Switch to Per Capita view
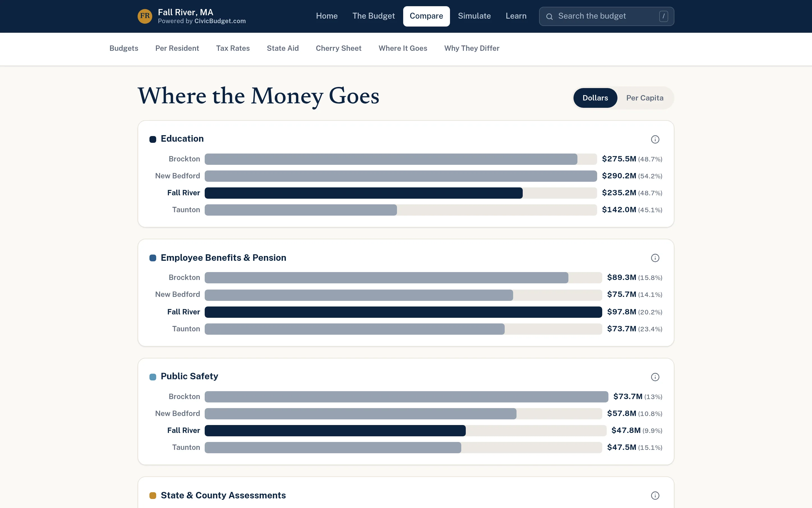The height and width of the screenshot is (508, 812). tap(645, 98)
